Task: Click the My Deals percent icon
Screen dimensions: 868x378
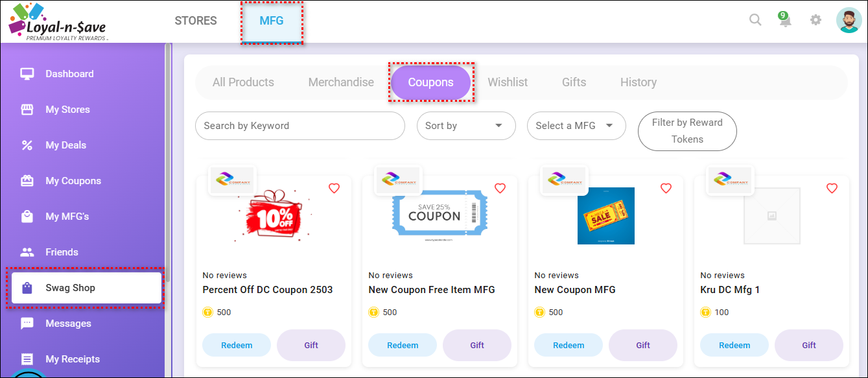Action: pyautogui.click(x=27, y=145)
